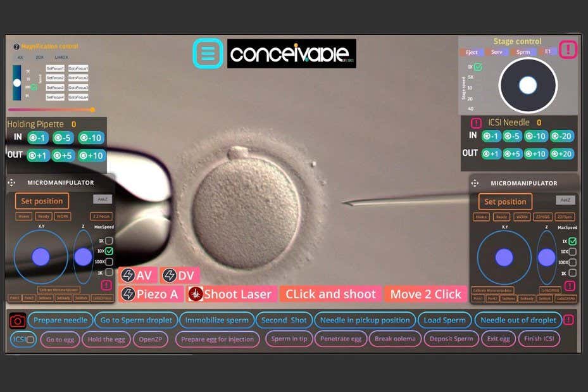Uncheck 10X MaxSpeed on left micromanipulator
Viewport: 588px width, 392px height.
(x=109, y=251)
